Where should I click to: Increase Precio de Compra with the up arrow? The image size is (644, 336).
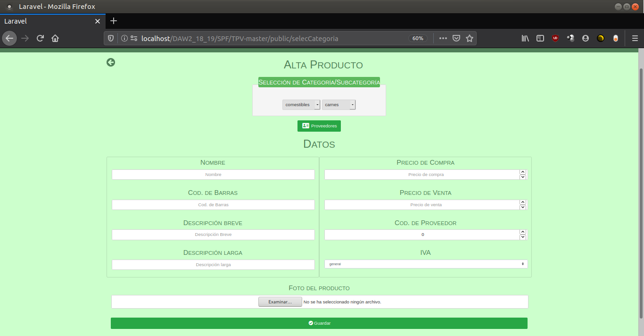[x=522, y=172]
